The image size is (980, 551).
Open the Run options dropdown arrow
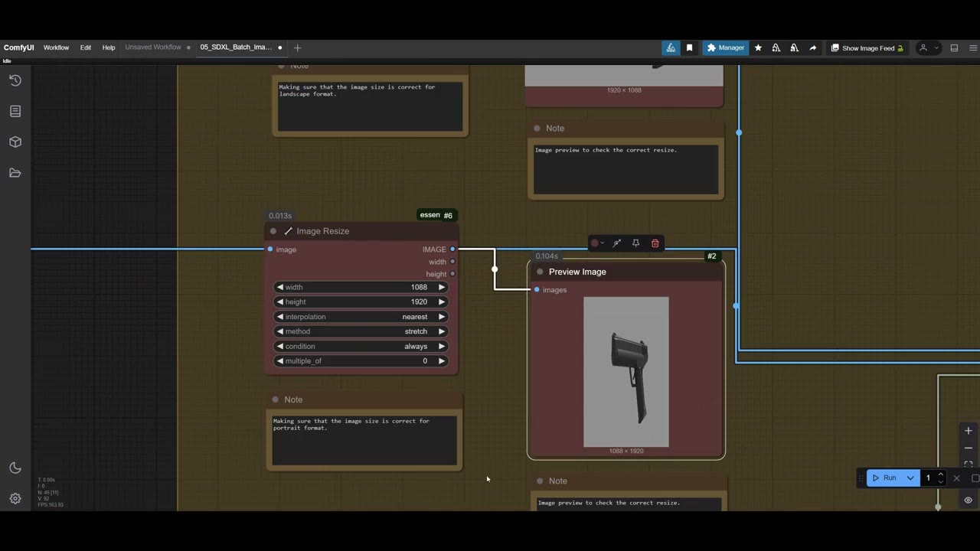[x=910, y=478]
